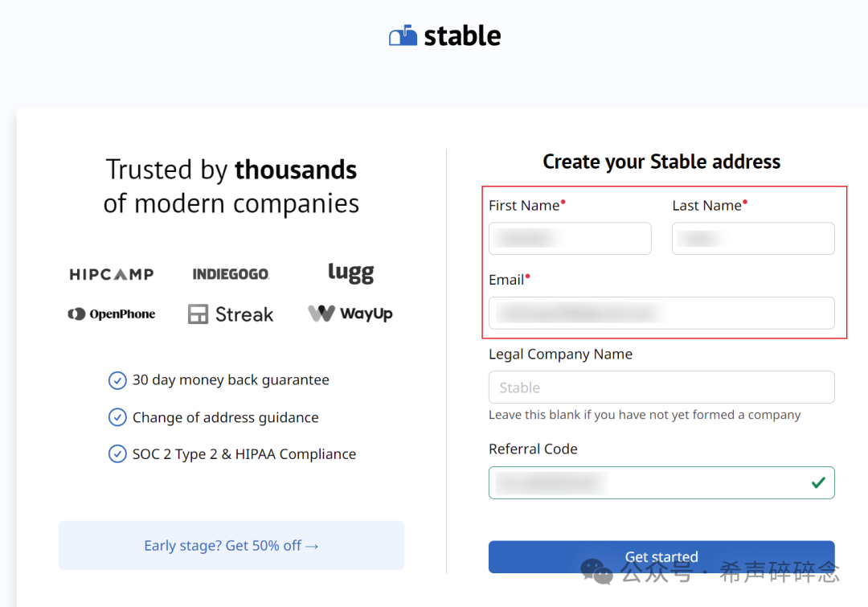Viewport: 868px width, 607px height.
Task: Click the Indiegogo company logo
Action: (231, 274)
